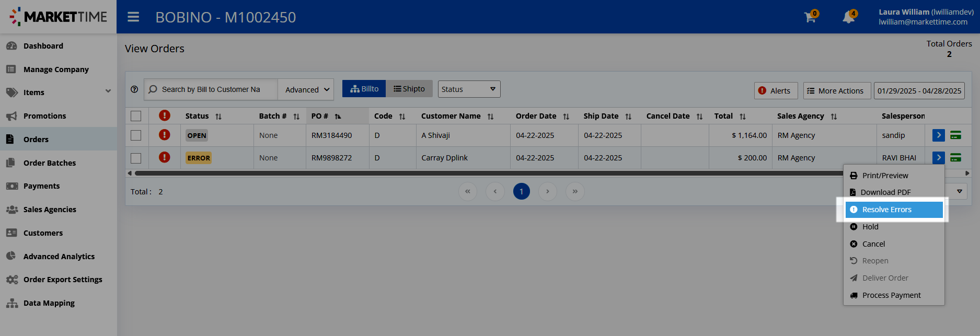The width and height of the screenshot is (980, 336).
Task: Open the blue arrow actions for A Shivaji order
Action: click(939, 135)
